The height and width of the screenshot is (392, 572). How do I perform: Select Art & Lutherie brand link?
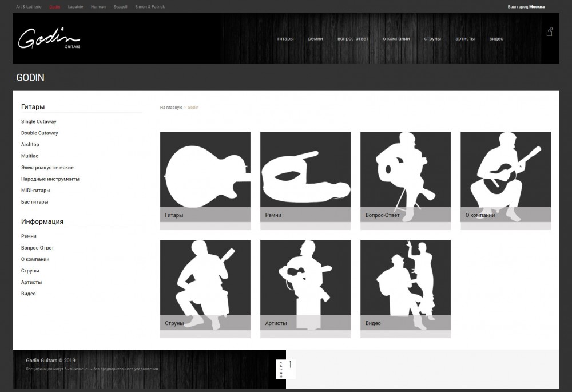click(29, 7)
